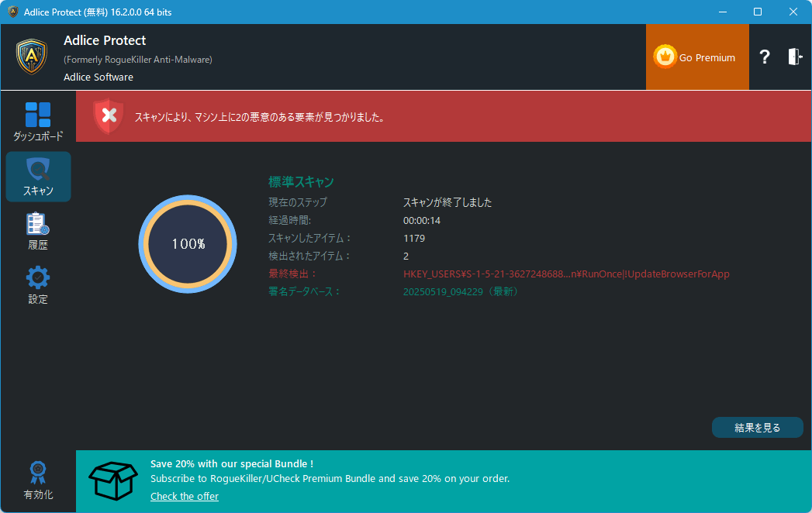This screenshot has width=812, height=513.
Task: Click the scanned items count 1179
Action: [x=414, y=238]
